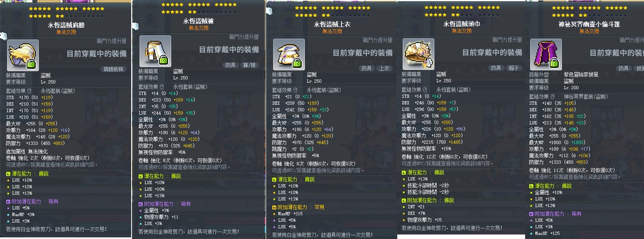Click the 防具 tag in the cape tooltip
Screen dimensions: 644x239
[623, 68]
